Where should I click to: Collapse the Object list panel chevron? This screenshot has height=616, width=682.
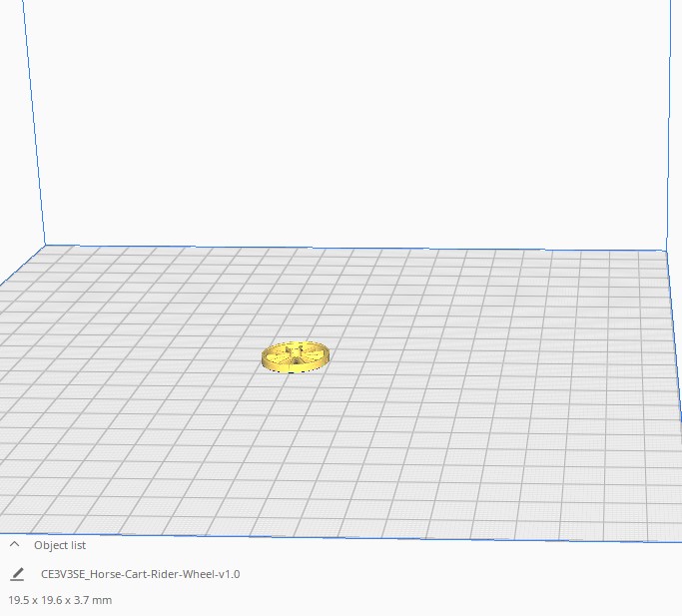coord(14,544)
